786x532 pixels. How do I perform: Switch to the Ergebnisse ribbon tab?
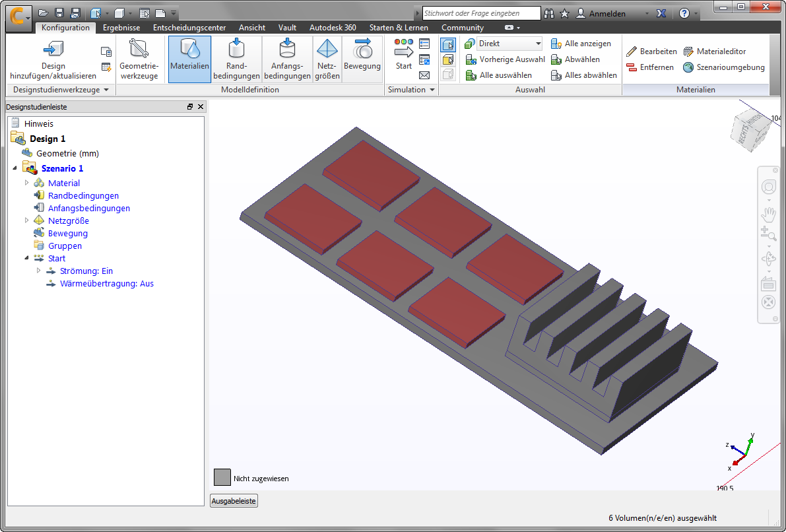pyautogui.click(x=121, y=28)
